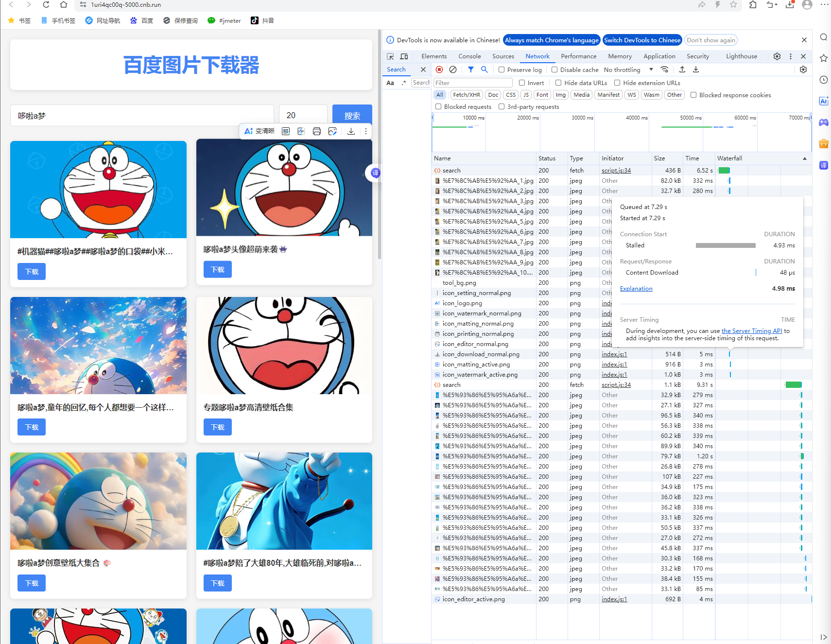
Task: Activate the inspect element picker
Action: 390,56
